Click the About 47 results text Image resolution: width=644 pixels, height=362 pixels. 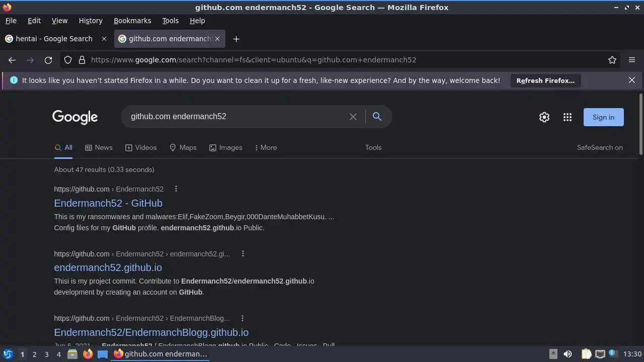tap(104, 169)
